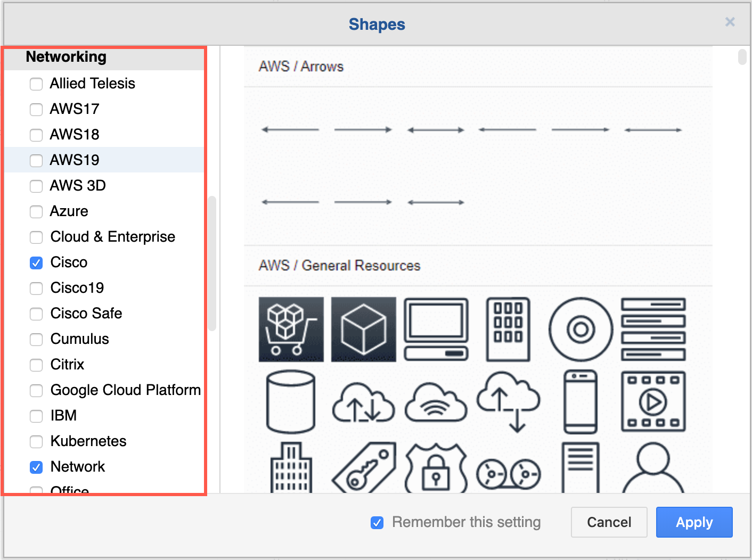Pick the padlock shield shape
The width and height of the screenshot is (752, 560).
click(436, 468)
